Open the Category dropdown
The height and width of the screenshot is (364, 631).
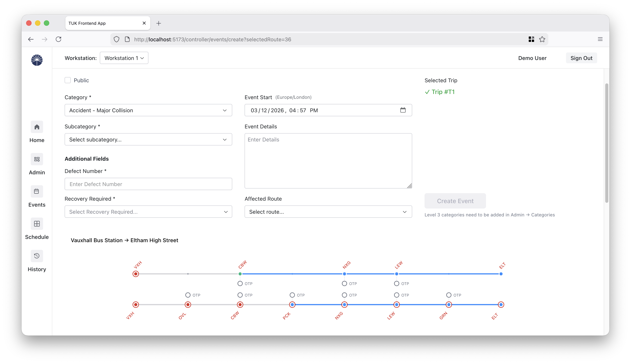148,110
